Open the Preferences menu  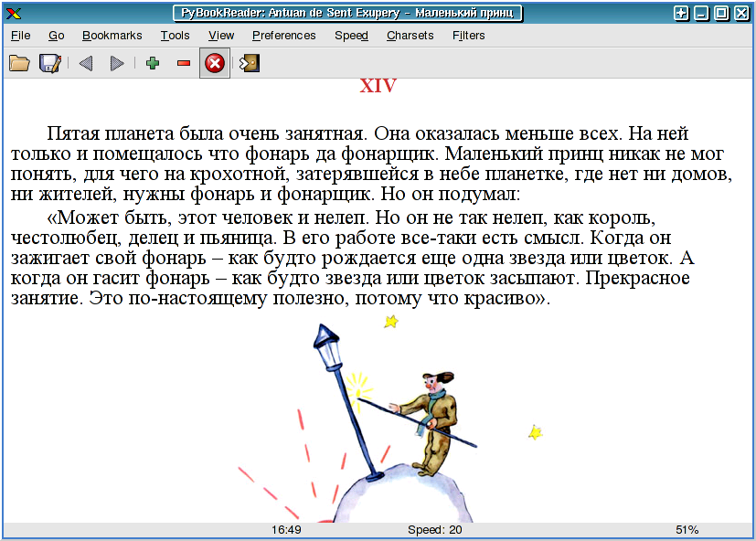coord(284,36)
